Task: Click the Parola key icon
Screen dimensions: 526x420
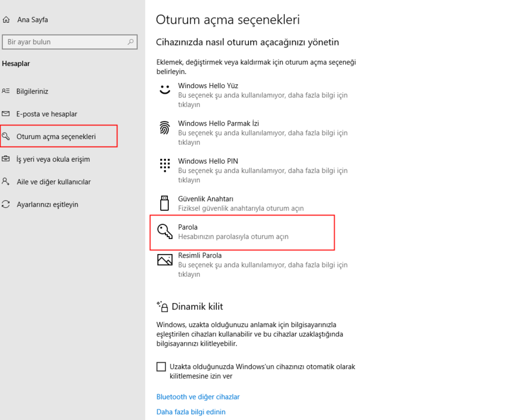Action: (165, 232)
